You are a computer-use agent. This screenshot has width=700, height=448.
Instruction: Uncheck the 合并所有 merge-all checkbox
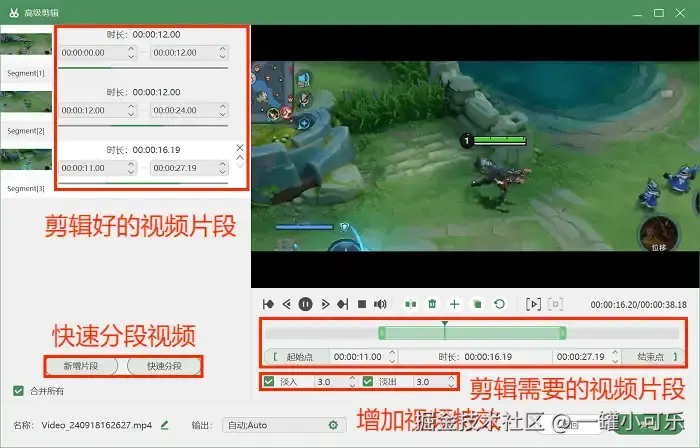tap(18, 391)
